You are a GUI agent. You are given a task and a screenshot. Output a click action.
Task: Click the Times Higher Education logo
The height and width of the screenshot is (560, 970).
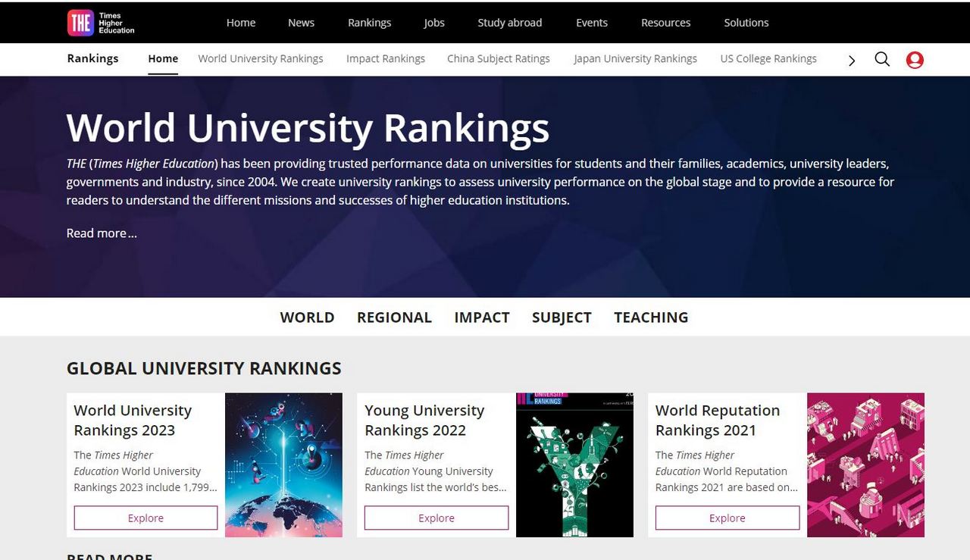tap(101, 23)
